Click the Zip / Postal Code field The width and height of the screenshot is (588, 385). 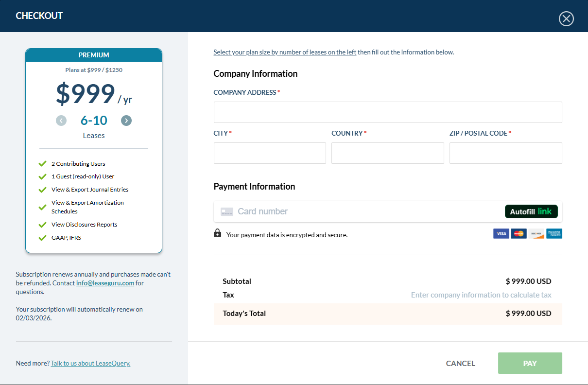[x=505, y=153]
